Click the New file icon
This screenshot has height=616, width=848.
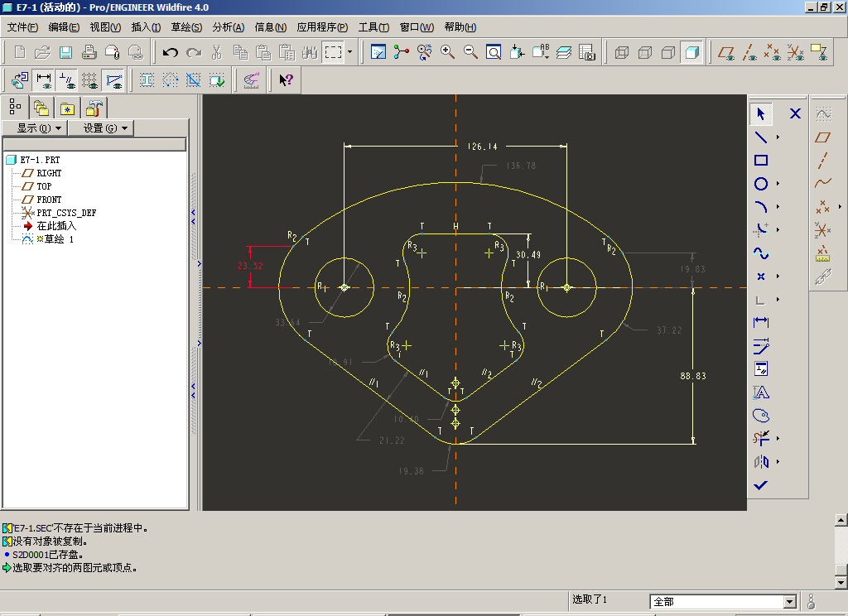(x=20, y=52)
